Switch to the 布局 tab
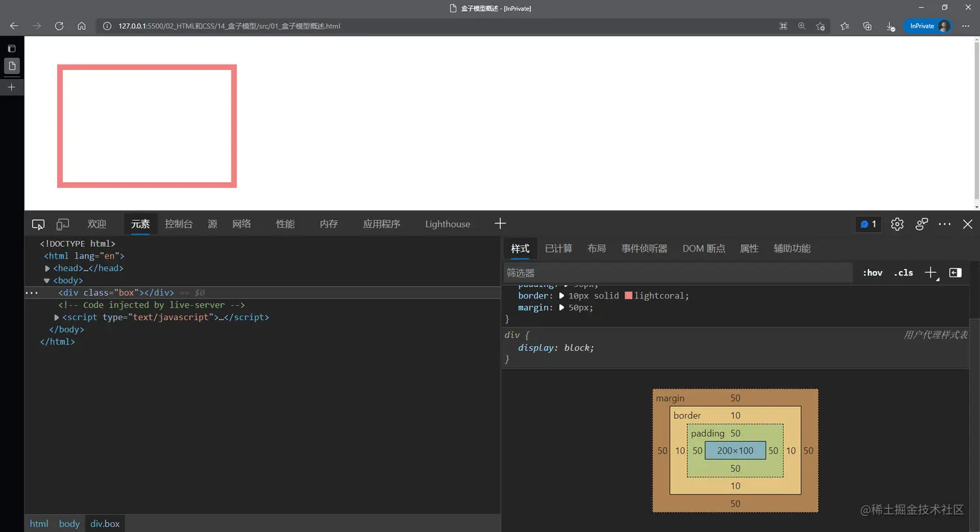The image size is (980, 532). pos(597,249)
